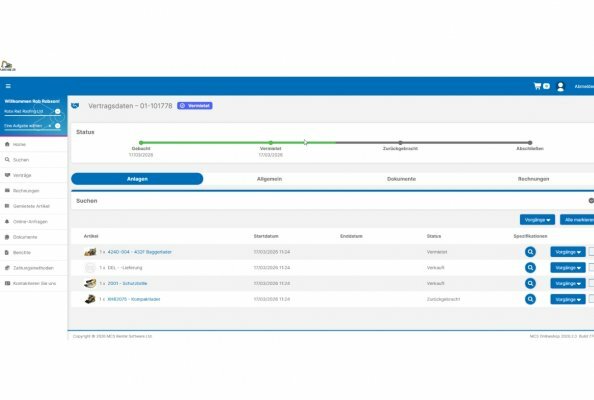Switch to the Anlagen tab
This screenshot has height=400, width=594.
click(137, 179)
